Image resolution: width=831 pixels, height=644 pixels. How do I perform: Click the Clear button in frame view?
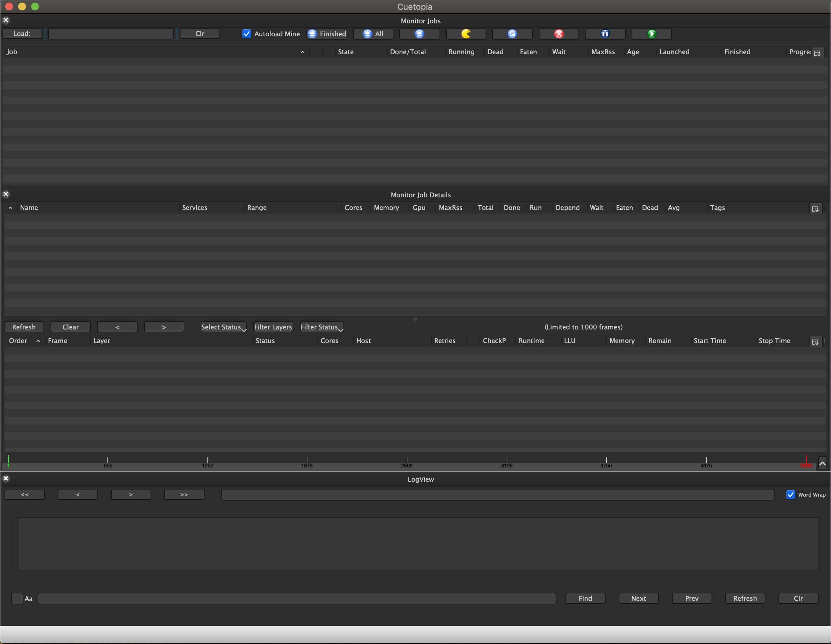coord(70,327)
